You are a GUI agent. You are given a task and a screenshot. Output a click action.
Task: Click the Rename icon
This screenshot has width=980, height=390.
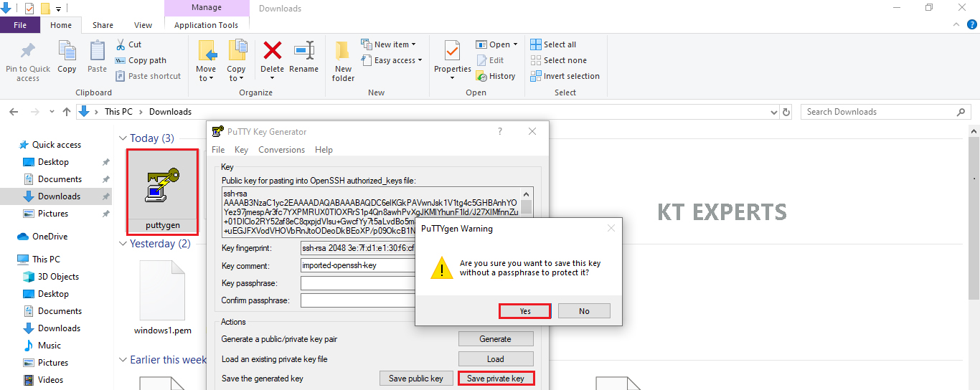coord(304,51)
